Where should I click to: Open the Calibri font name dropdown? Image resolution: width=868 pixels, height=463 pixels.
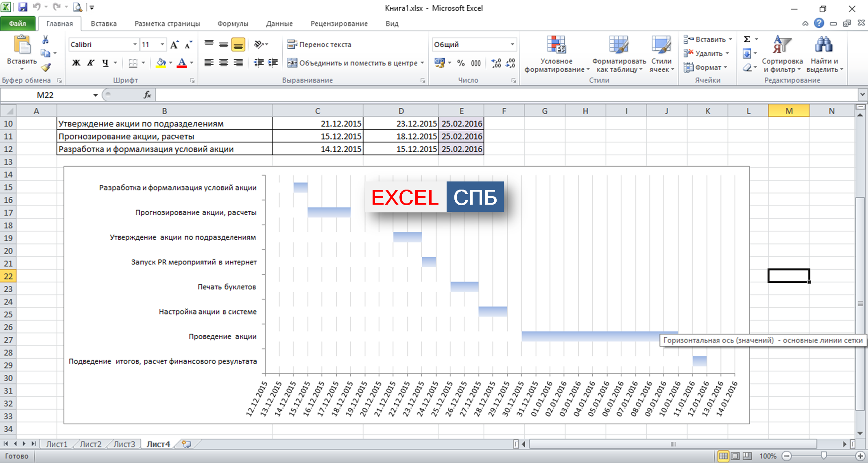(x=135, y=44)
